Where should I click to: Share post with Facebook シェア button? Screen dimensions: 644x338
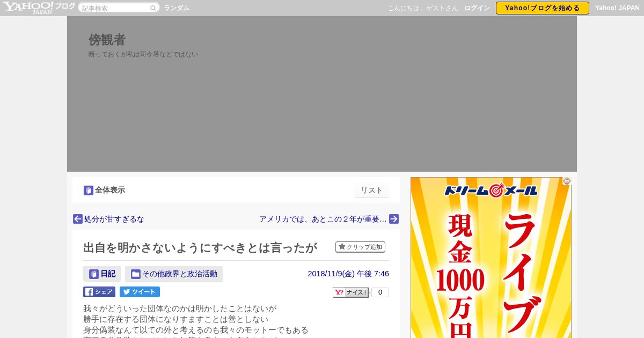[x=99, y=292]
